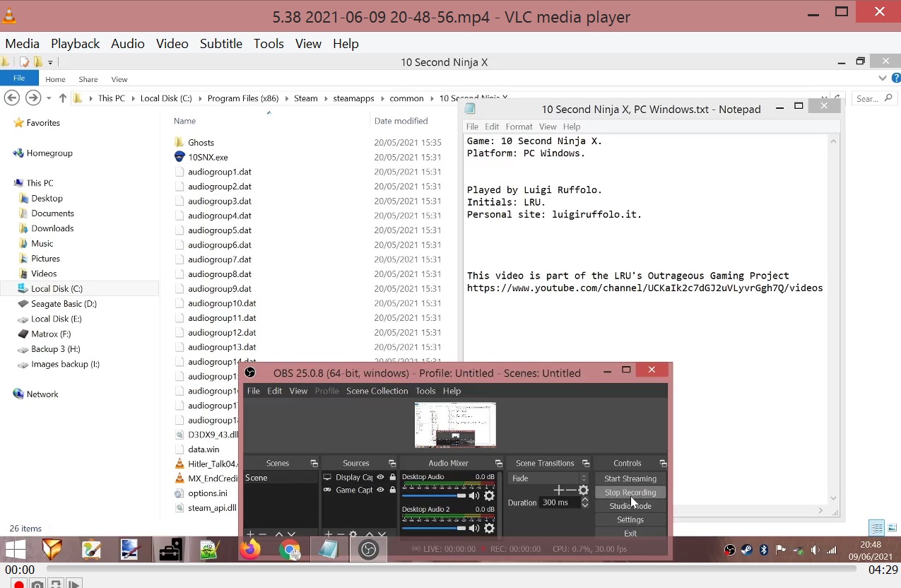
Task: Switch to Explorer's Share ribbon tab
Action: click(88, 79)
